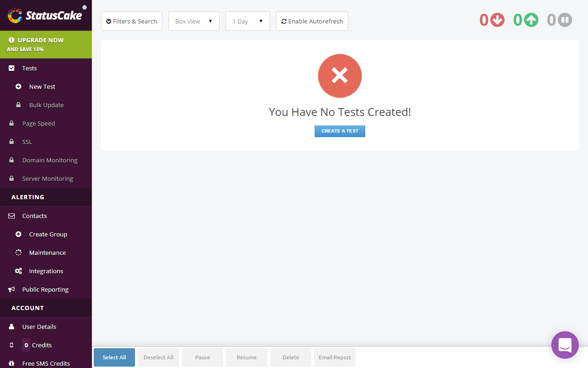Click the StatusCake logo
Image resolution: width=588 pixels, height=368 pixels.
[45, 15]
